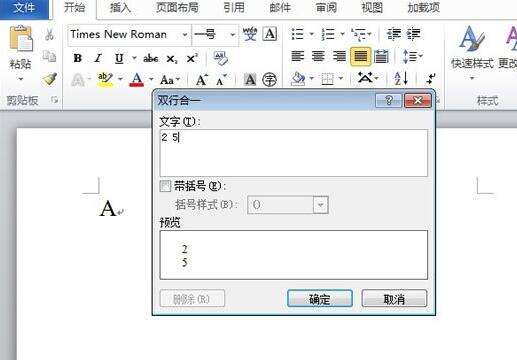This screenshot has width=517, height=360.
Task: Switch to the References tab
Action: (234, 8)
